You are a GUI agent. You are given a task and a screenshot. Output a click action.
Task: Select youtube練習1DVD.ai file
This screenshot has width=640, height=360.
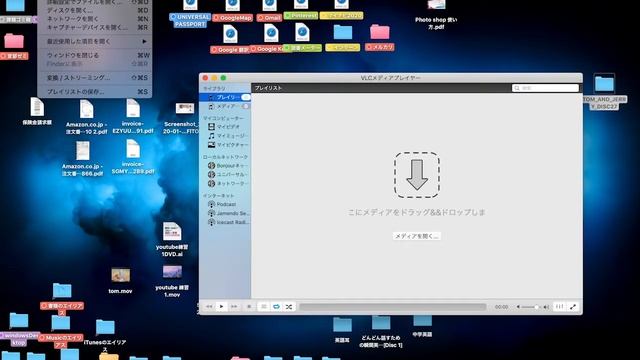click(172, 239)
